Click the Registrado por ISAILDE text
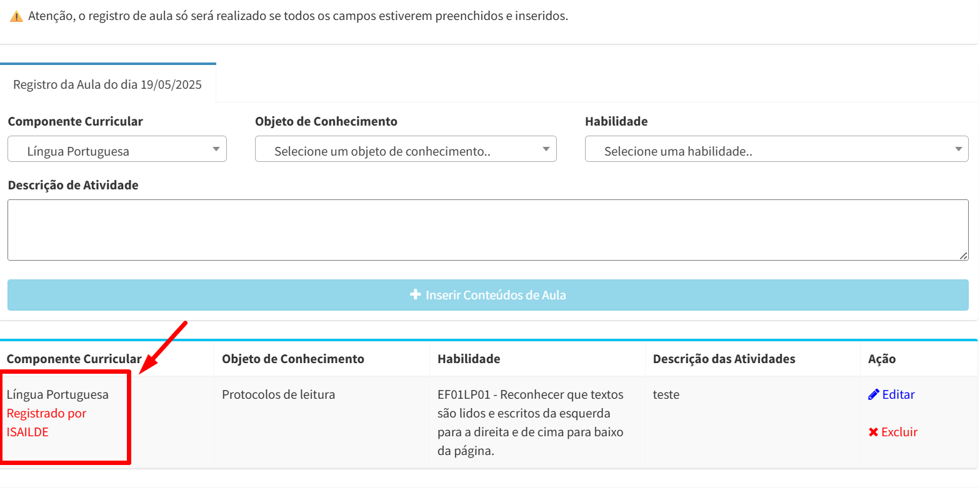 point(46,422)
